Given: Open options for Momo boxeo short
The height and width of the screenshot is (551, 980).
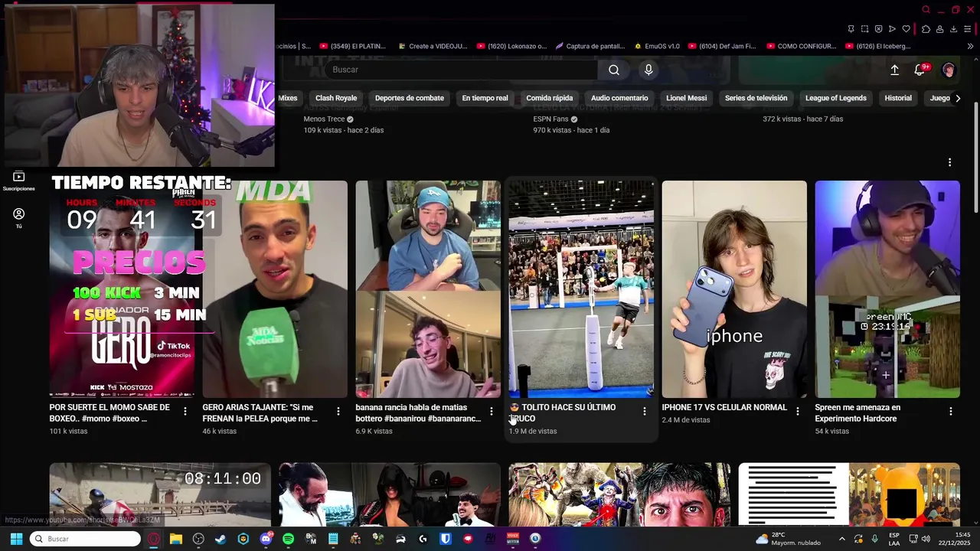Looking at the screenshot, I should tap(185, 411).
